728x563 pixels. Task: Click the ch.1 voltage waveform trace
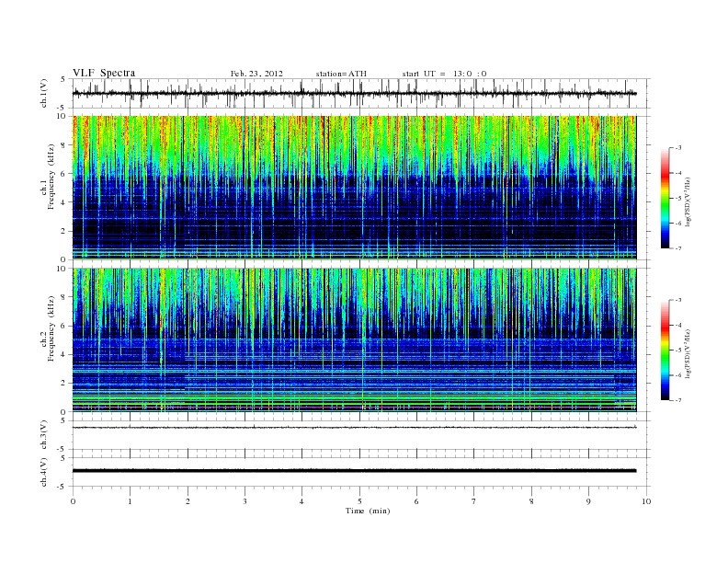[x=354, y=93]
